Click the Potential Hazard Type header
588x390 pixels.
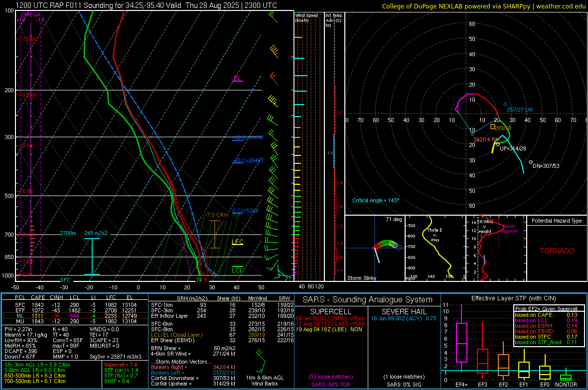pos(557,221)
